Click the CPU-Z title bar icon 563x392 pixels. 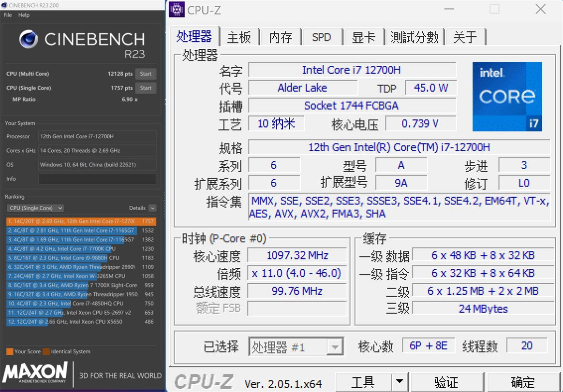tap(177, 10)
